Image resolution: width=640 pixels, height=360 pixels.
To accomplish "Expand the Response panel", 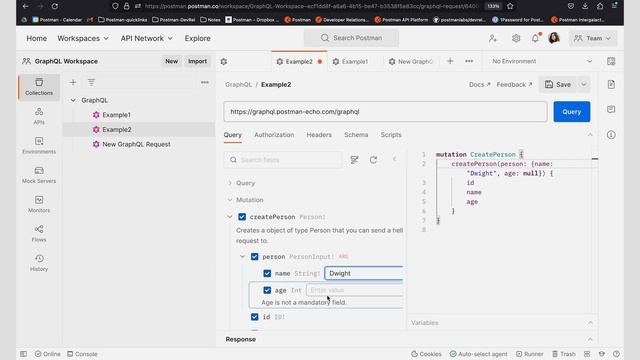I will tap(590, 339).
